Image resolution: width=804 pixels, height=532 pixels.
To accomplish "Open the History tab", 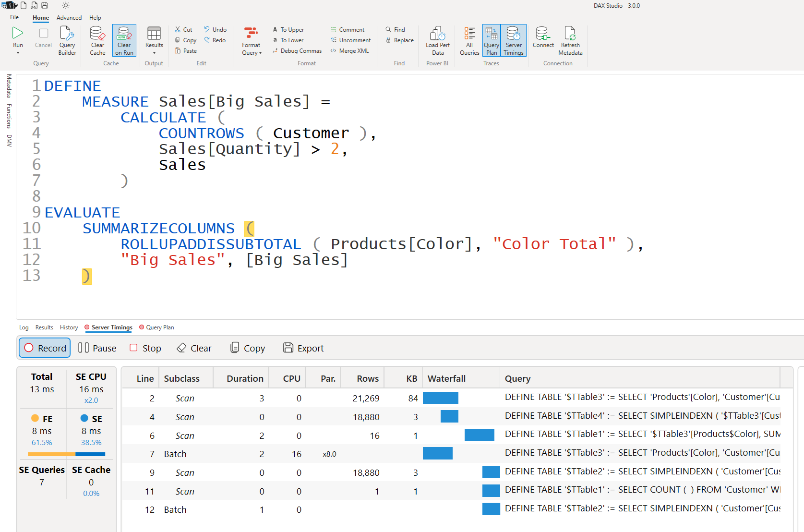I will point(69,327).
